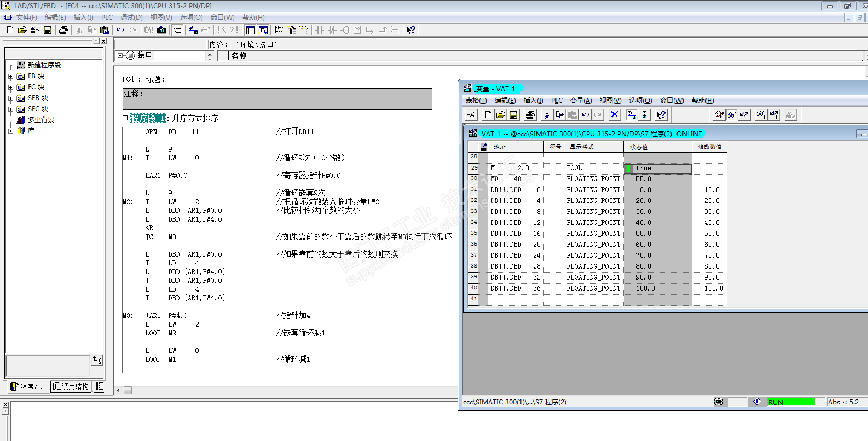Save variable table in VAT_1 toolbar

click(513, 114)
